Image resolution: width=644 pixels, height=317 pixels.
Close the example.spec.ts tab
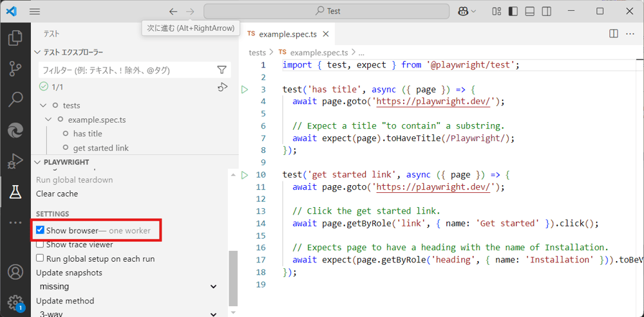click(x=326, y=34)
